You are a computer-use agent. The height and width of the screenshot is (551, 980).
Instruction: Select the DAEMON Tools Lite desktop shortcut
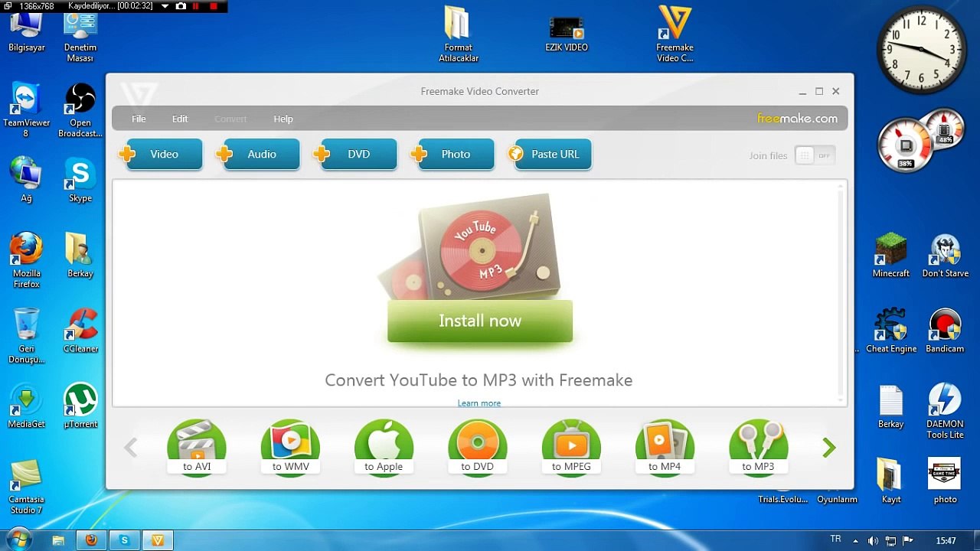pyautogui.click(x=945, y=412)
